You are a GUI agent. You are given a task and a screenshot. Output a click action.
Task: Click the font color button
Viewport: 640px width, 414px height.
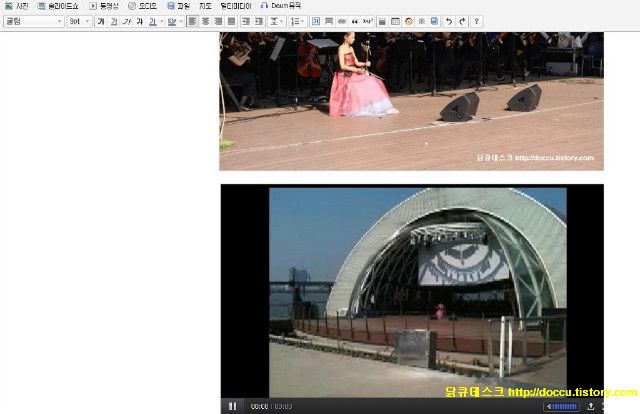point(152,21)
